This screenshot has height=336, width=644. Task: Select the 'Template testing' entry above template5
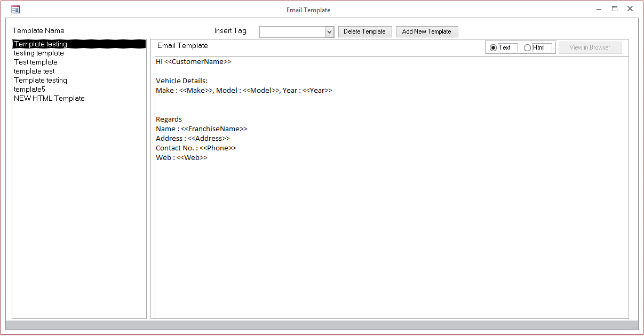tap(79, 81)
